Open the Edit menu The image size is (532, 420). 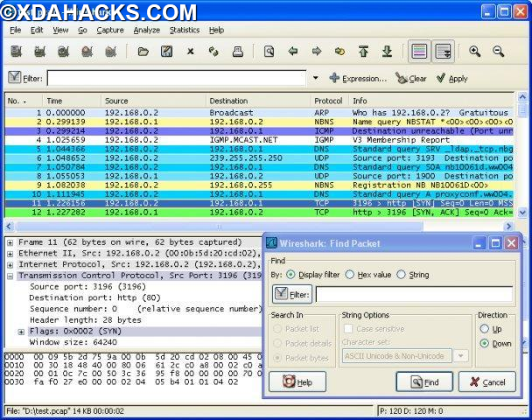coord(37,31)
